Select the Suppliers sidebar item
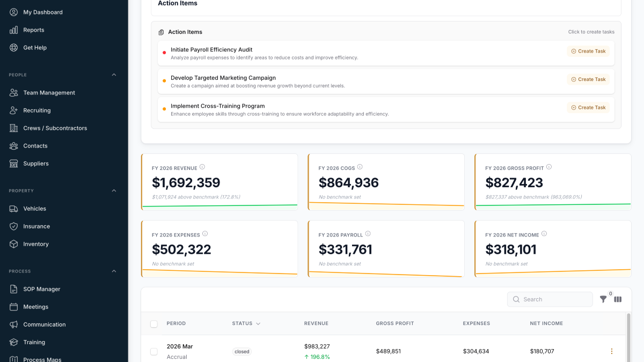644x362 pixels. (36, 163)
